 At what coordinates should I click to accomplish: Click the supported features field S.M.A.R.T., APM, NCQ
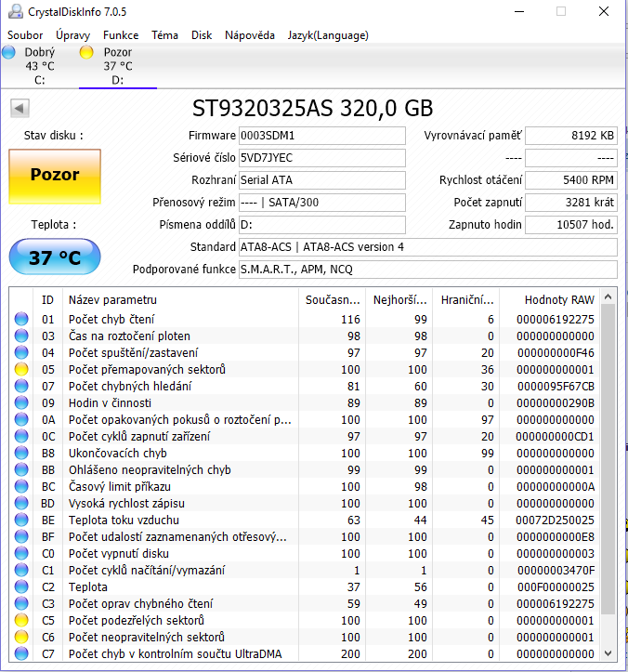[428, 270]
